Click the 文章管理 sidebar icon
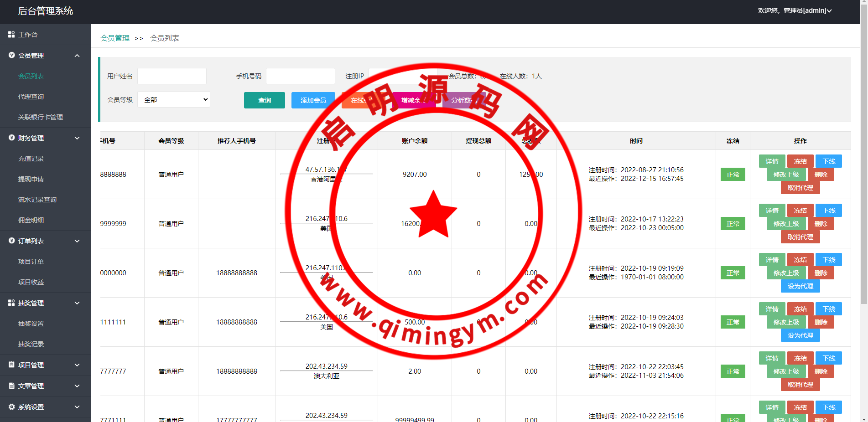868x422 pixels. click(x=11, y=386)
